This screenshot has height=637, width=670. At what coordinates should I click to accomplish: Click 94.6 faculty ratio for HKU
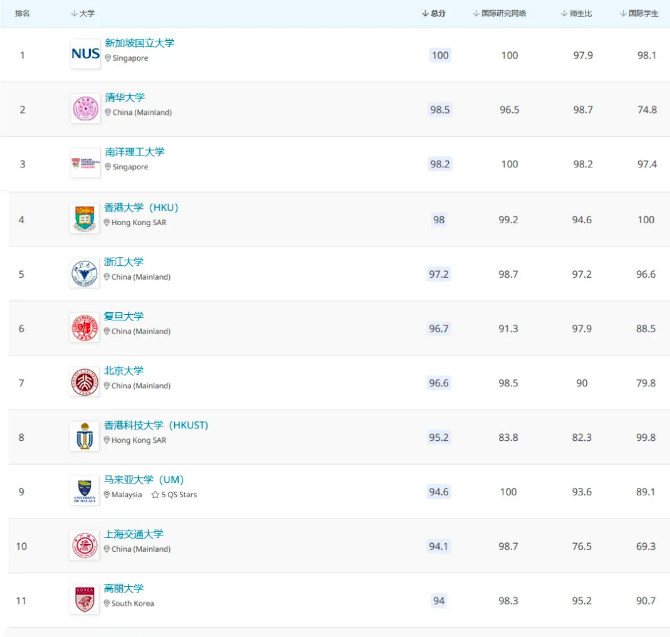(582, 220)
